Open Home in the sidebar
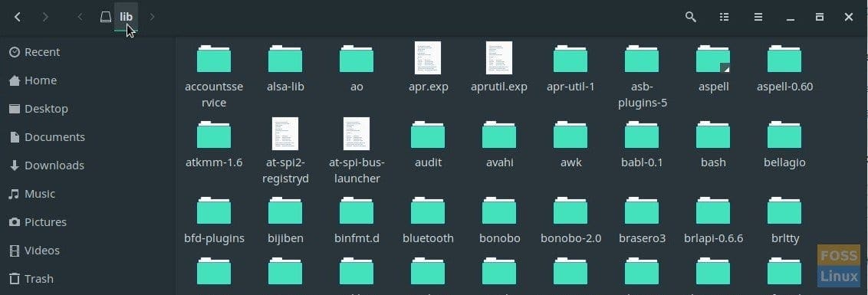Image resolution: width=868 pixels, height=295 pixels. tap(33, 80)
